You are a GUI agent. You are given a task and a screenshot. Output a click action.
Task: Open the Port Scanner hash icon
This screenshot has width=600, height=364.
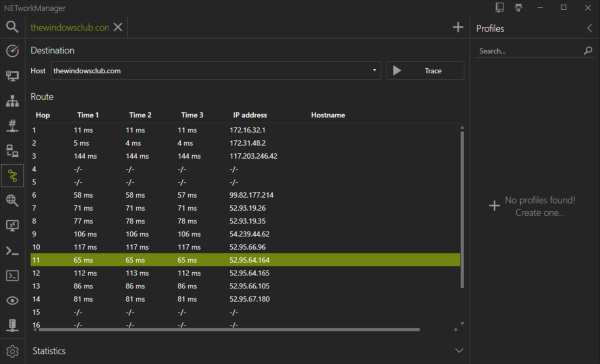tap(12, 126)
